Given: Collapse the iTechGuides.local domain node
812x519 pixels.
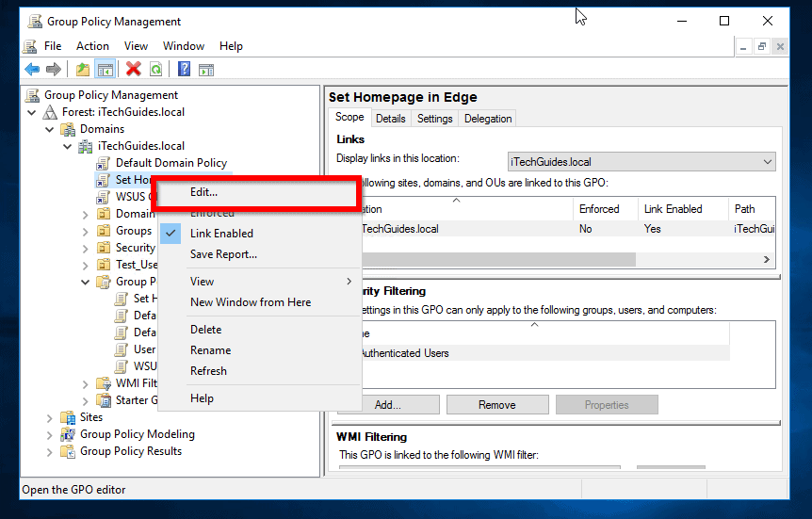Looking at the screenshot, I should click(67, 147).
